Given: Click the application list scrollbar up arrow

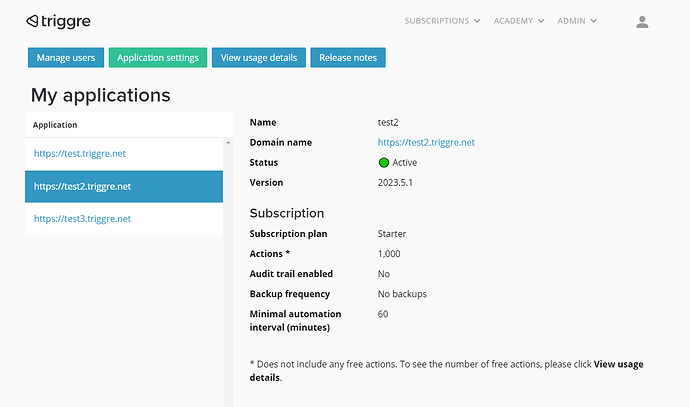Looking at the screenshot, I should click(228, 143).
